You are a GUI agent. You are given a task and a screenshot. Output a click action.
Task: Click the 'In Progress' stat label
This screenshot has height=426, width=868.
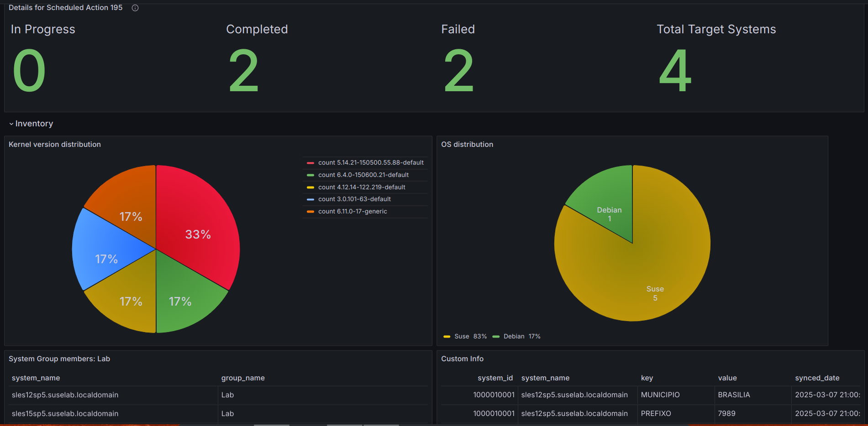(43, 29)
